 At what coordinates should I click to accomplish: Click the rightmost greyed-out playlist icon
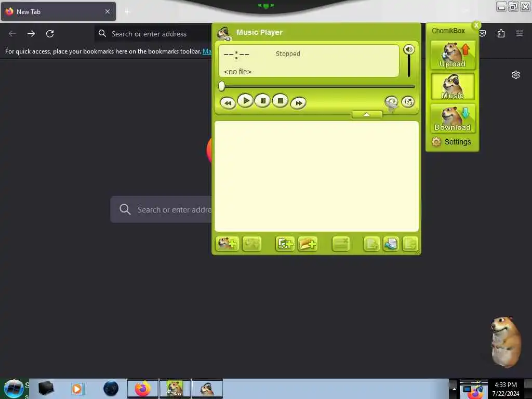pyautogui.click(x=410, y=244)
